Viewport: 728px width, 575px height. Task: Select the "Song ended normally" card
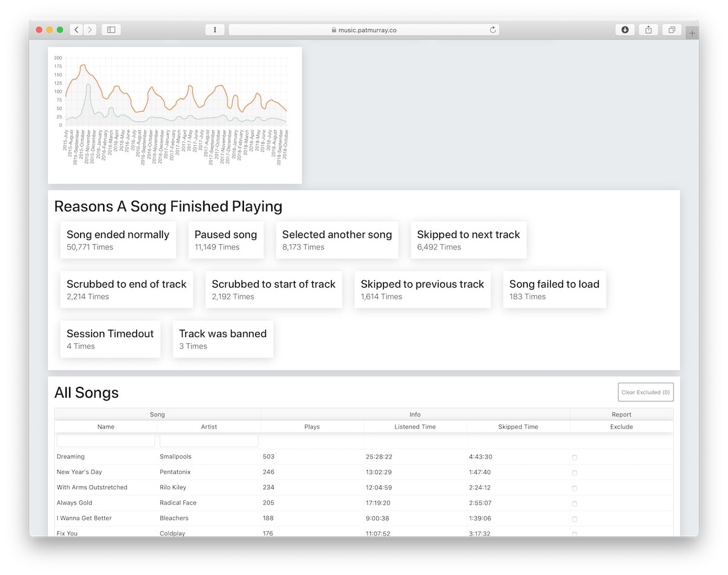pyautogui.click(x=118, y=240)
